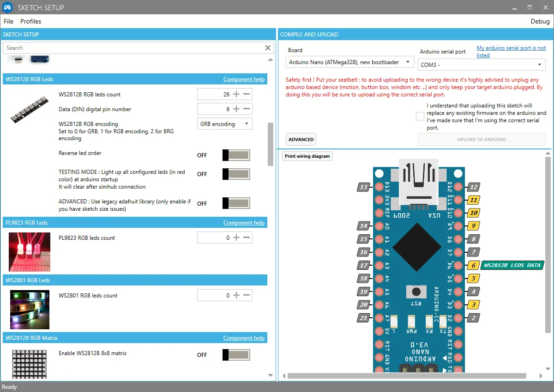Decrease PL9823 RGB leds count
Viewport: 554px width, 392px height.
coord(247,238)
